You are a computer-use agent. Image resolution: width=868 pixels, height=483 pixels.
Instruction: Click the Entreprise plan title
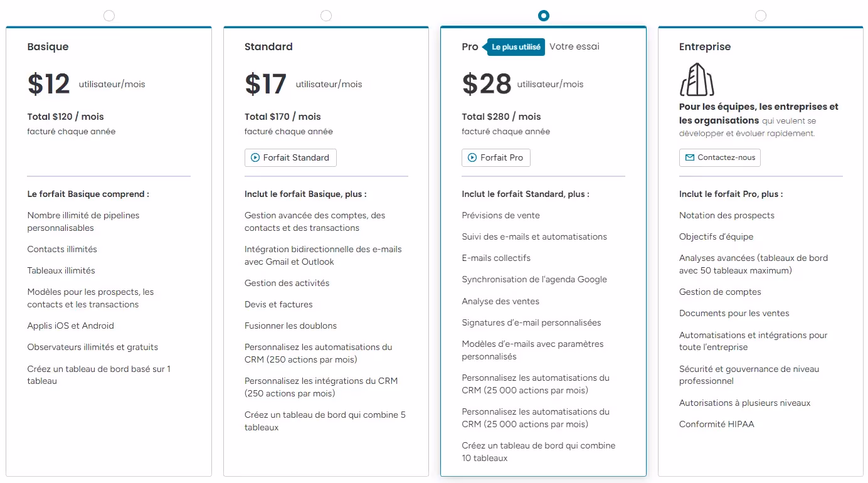click(x=705, y=47)
